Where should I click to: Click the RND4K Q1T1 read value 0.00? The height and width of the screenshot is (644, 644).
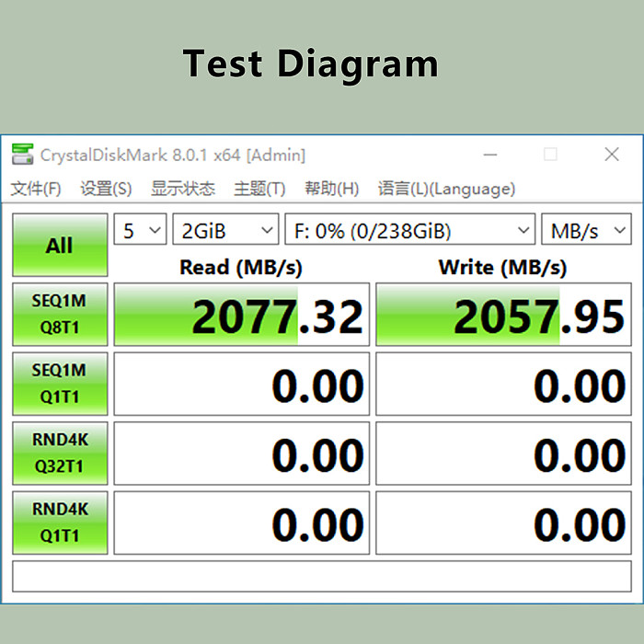241,523
